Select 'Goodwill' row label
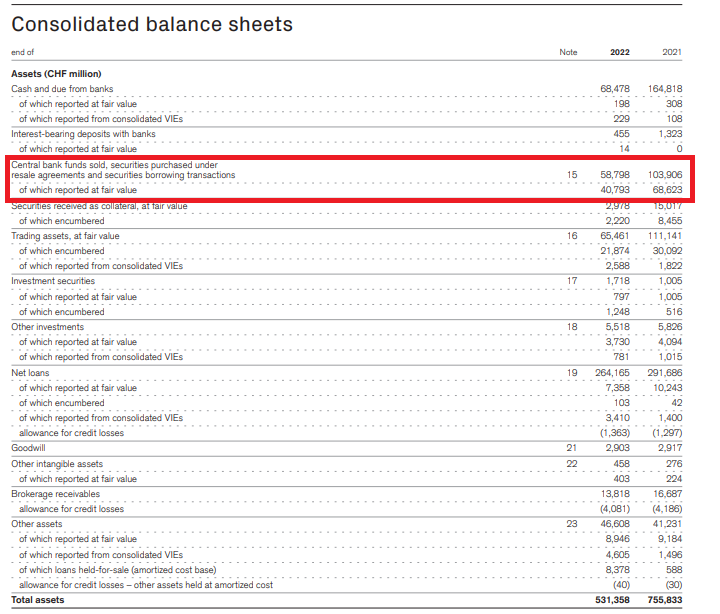Image resolution: width=720 pixels, height=614 pixels. pyautogui.click(x=28, y=448)
